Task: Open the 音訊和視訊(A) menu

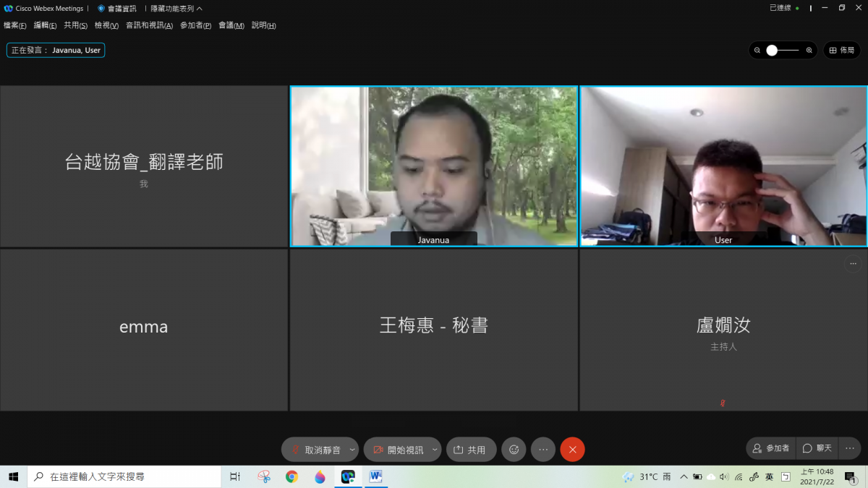Action: click(x=149, y=25)
